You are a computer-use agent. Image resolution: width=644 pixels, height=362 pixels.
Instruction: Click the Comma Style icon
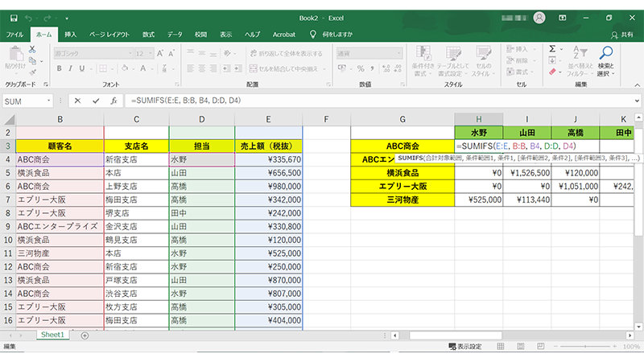tap(372, 68)
